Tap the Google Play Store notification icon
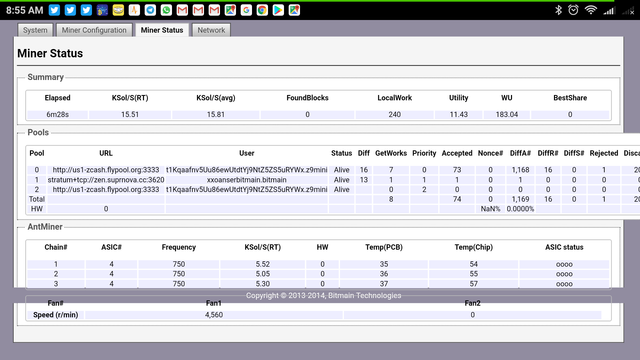The image size is (640, 360). [278, 10]
